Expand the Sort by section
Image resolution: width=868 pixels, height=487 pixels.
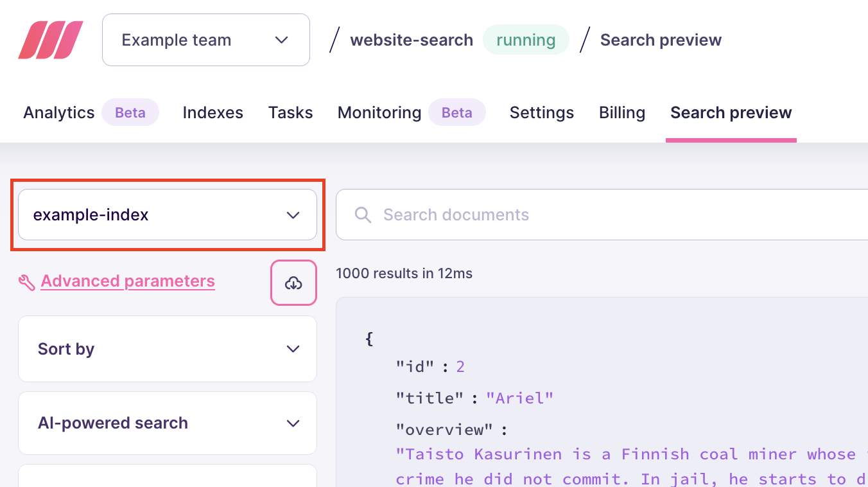tap(167, 349)
